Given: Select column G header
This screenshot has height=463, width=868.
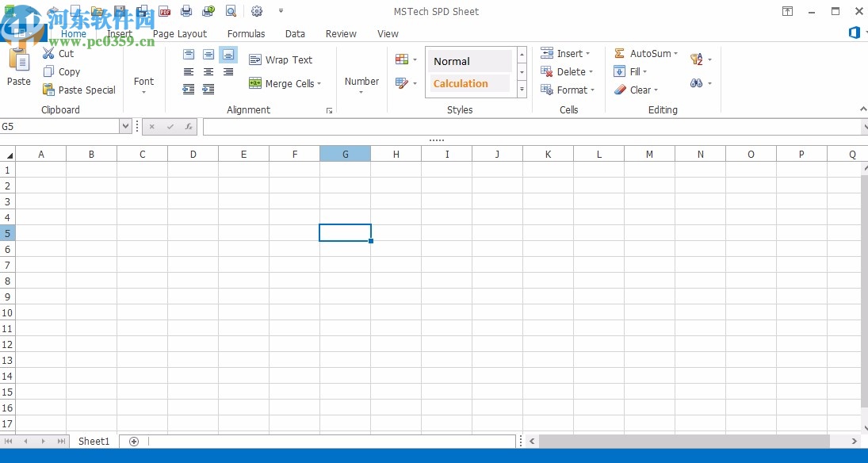Looking at the screenshot, I should (346, 154).
